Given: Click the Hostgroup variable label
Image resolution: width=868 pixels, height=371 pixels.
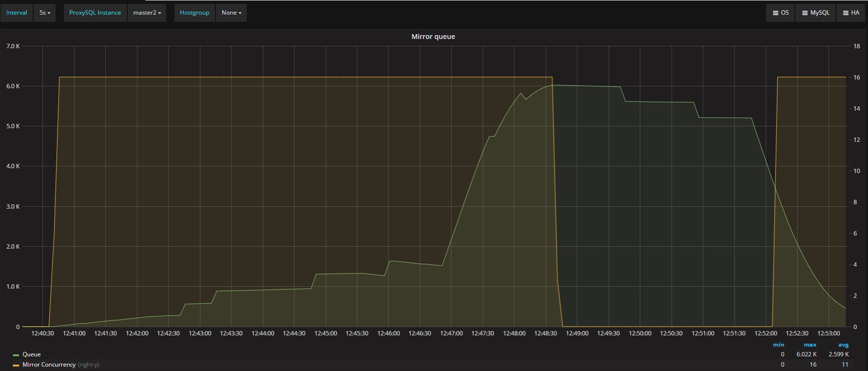Looking at the screenshot, I should click(x=194, y=13).
